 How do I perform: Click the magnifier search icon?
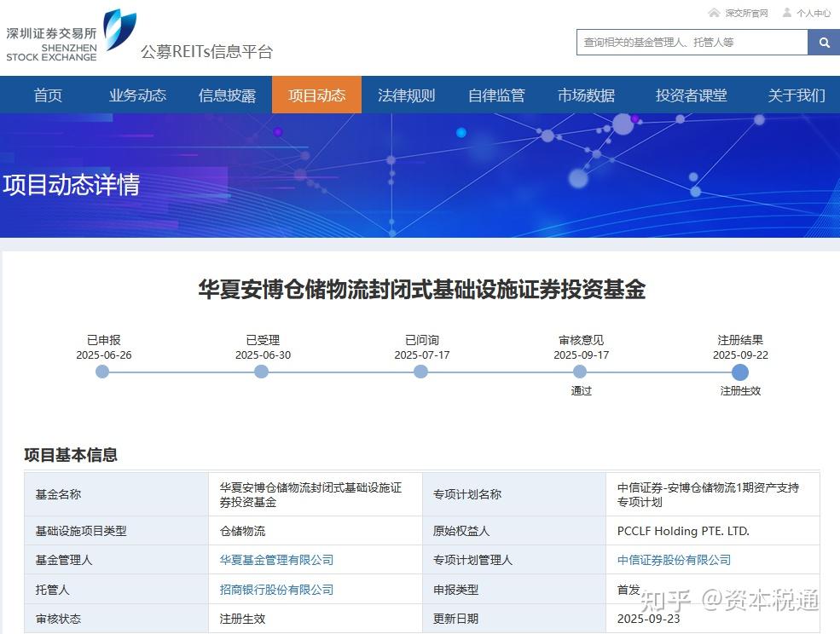click(823, 42)
